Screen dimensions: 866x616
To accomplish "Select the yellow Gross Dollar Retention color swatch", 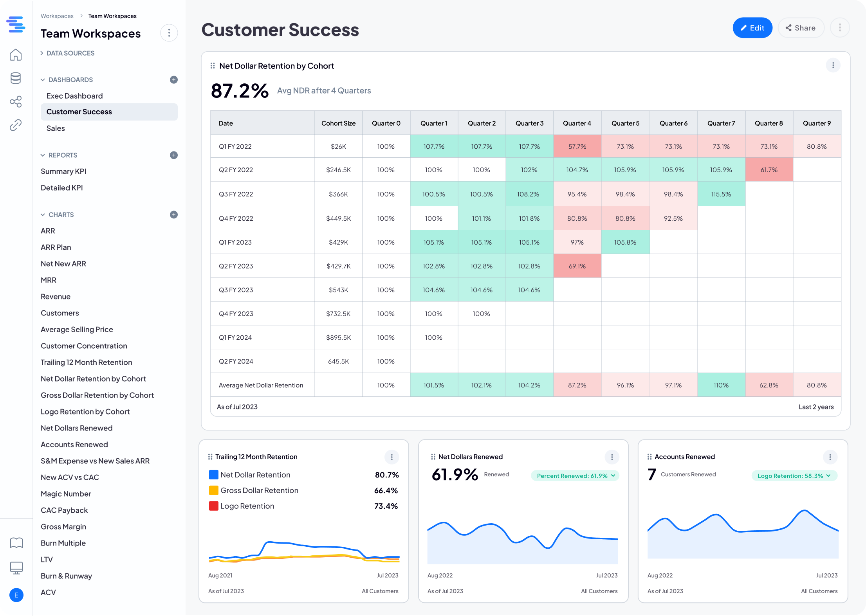I will tap(213, 490).
